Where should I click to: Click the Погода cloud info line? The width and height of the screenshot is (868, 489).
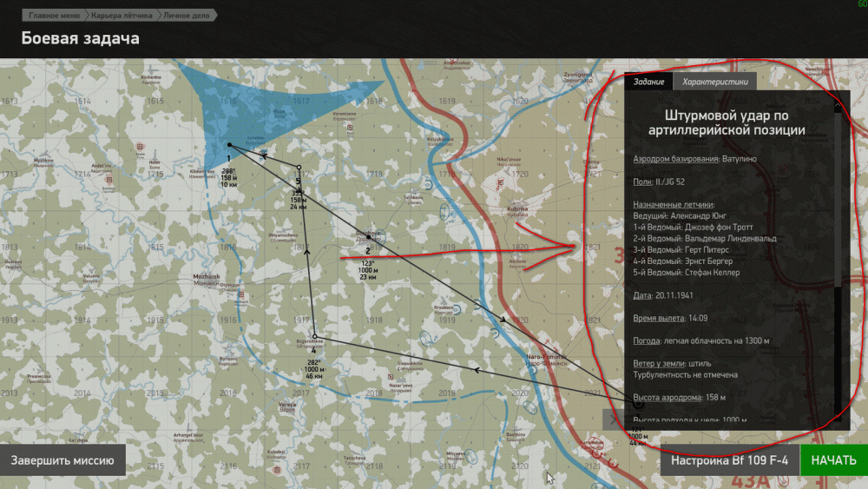click(x=700, y=340)
